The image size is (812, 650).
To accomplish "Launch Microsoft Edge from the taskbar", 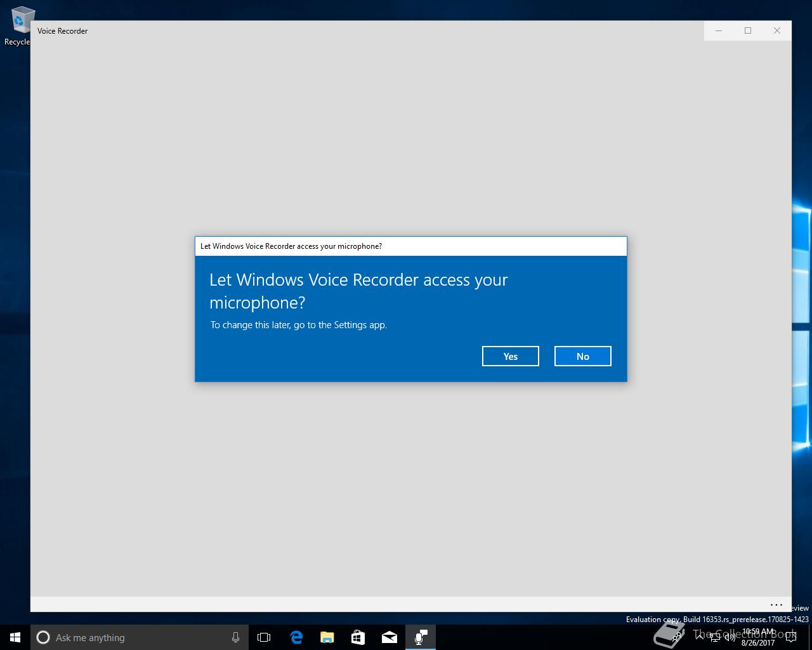I will pos(296,637).
